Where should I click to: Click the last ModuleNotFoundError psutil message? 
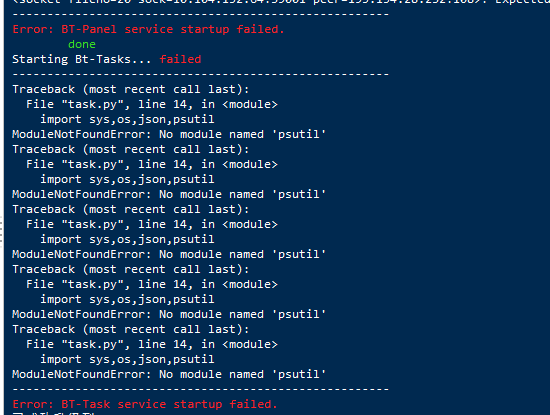pyautogui.click(x=169, y=374)
